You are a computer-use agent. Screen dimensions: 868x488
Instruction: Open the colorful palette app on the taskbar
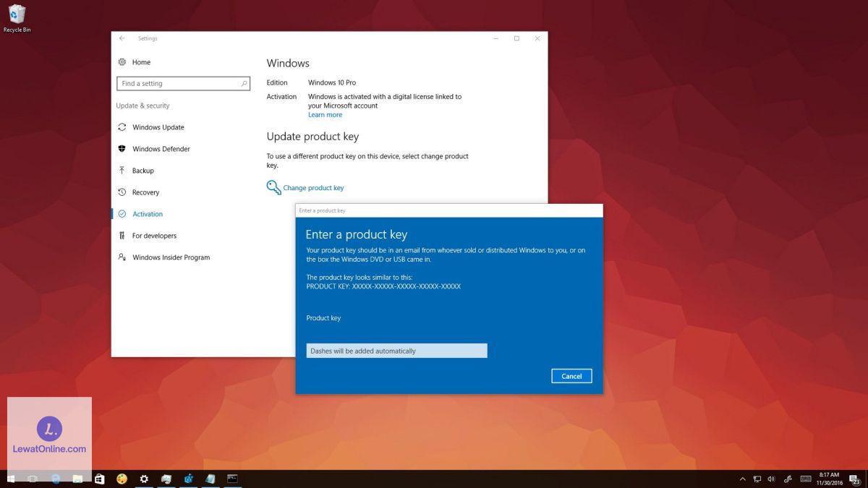click(x=122, y=479)
